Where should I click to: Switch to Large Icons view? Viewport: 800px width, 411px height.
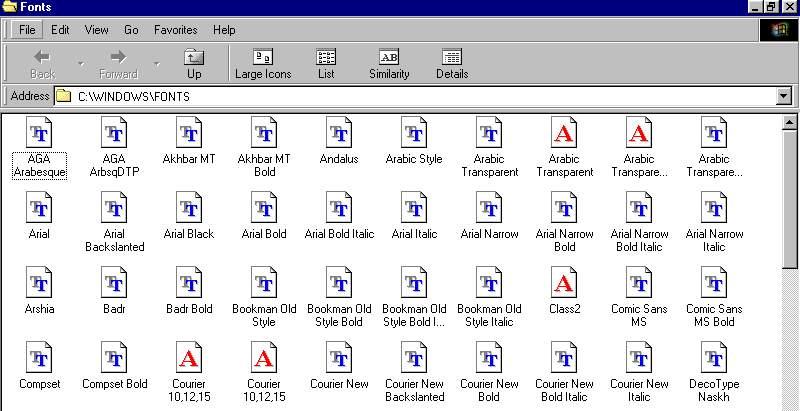click(x=263, y=63)
